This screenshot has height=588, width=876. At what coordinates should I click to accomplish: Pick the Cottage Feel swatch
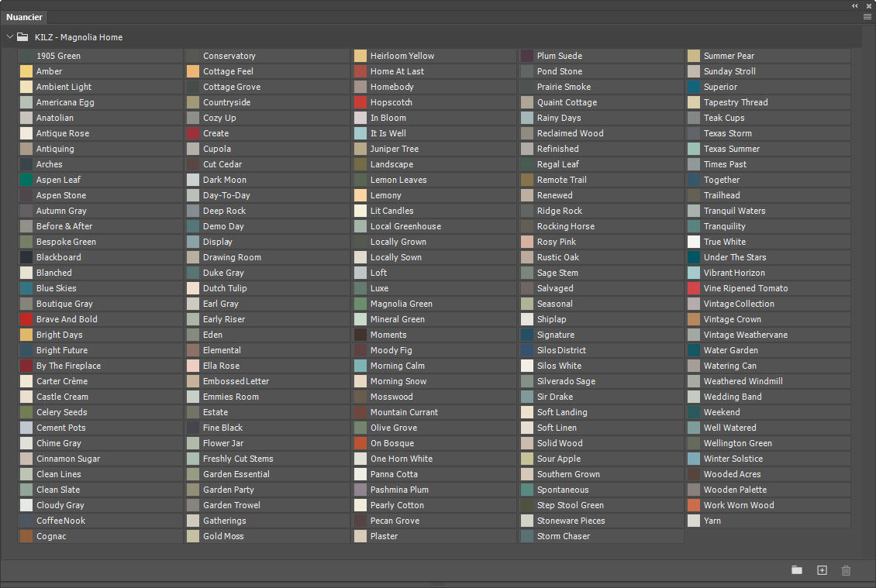point(193,71)
